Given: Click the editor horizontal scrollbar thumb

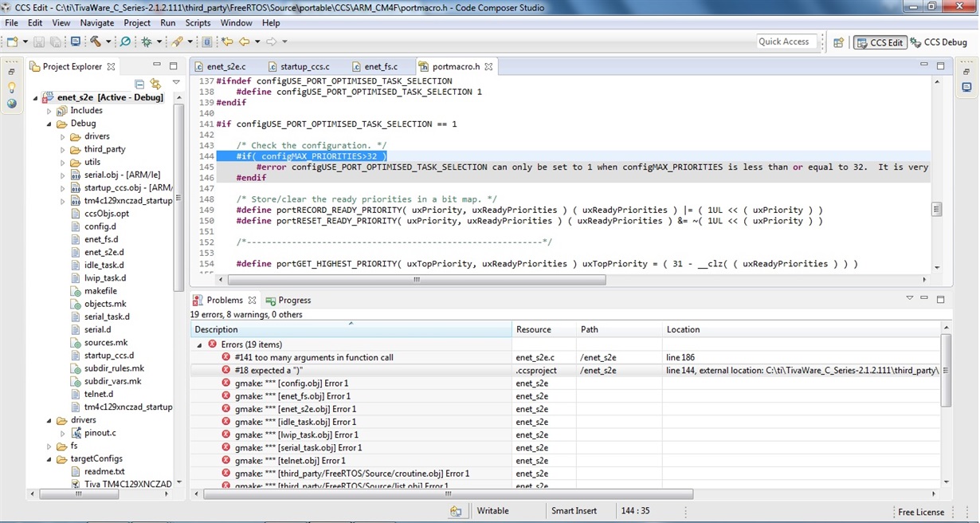Looking at the screenshot, I should pyautogui.click(x=417, y=280).
